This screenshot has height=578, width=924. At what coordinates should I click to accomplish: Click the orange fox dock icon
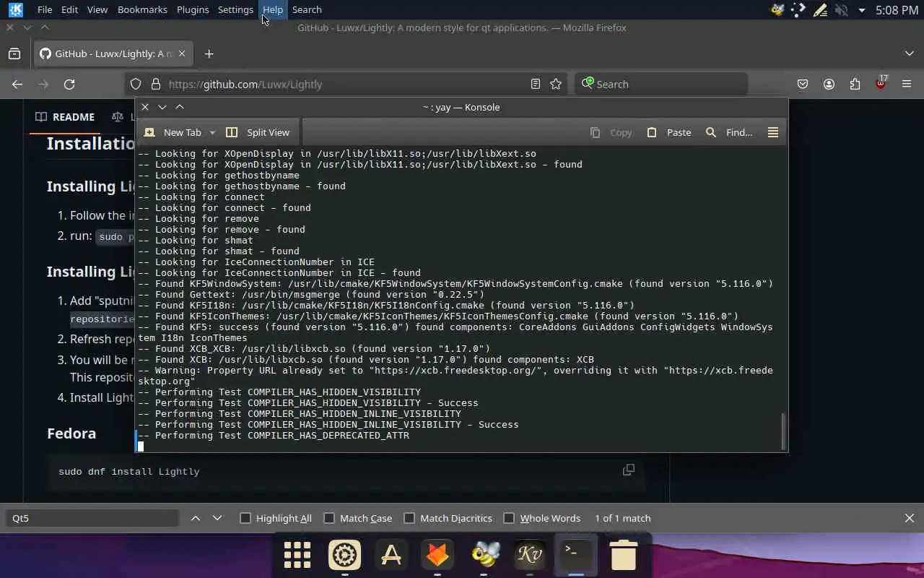pos(437,555)
